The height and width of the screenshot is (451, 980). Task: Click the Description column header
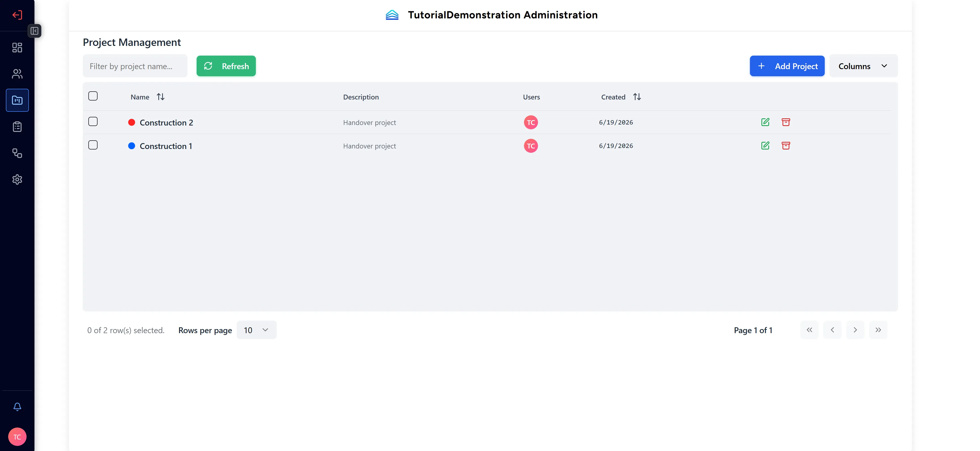tap(361, 97)
